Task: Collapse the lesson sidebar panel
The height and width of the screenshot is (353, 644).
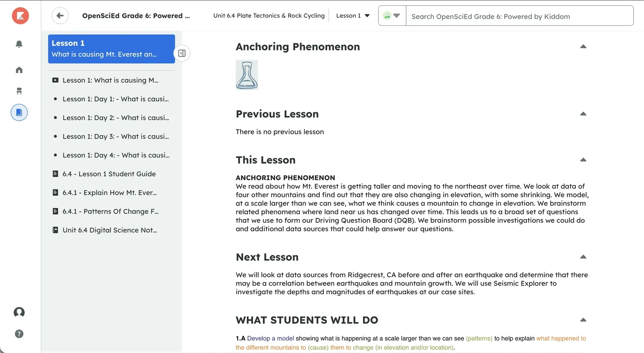Action: pos(182,53)
